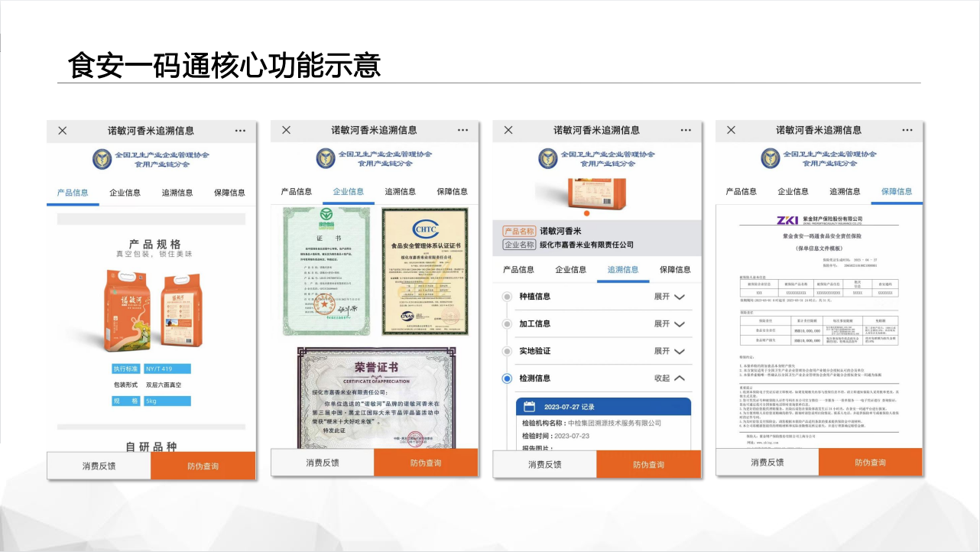Open 追溯信息 tab on second phone screen
The width and height of the screenshot is (980, 552).
click(x=400, y=192)
